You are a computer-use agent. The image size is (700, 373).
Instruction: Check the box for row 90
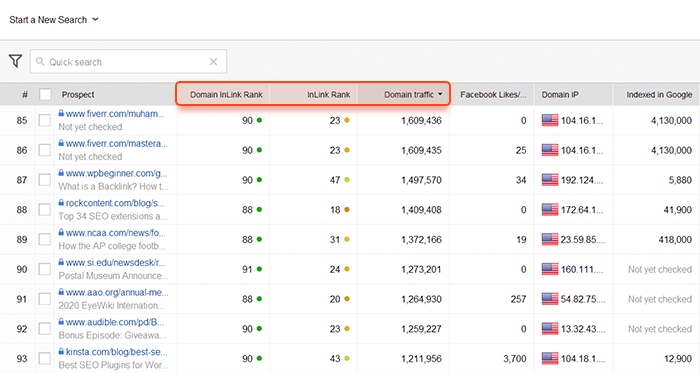(45, 269)
